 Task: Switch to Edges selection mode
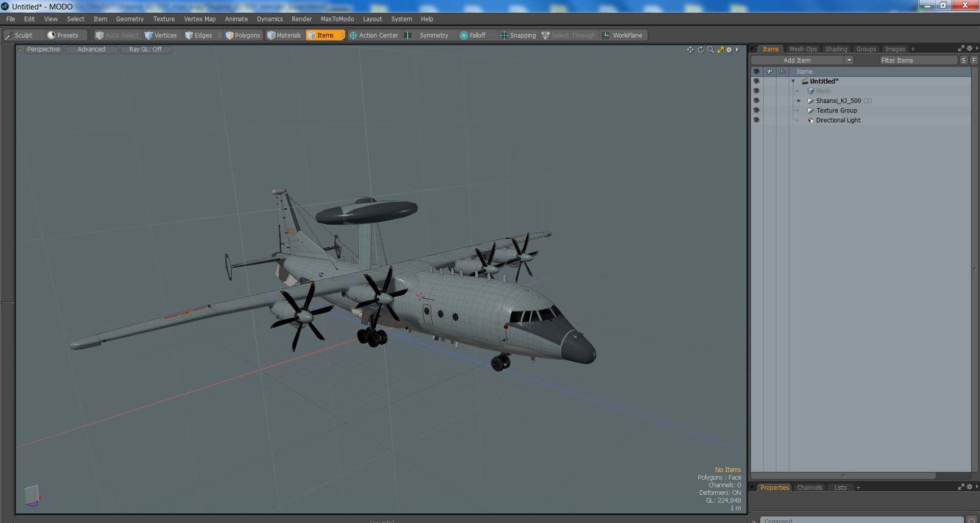[x=199, y=35]
